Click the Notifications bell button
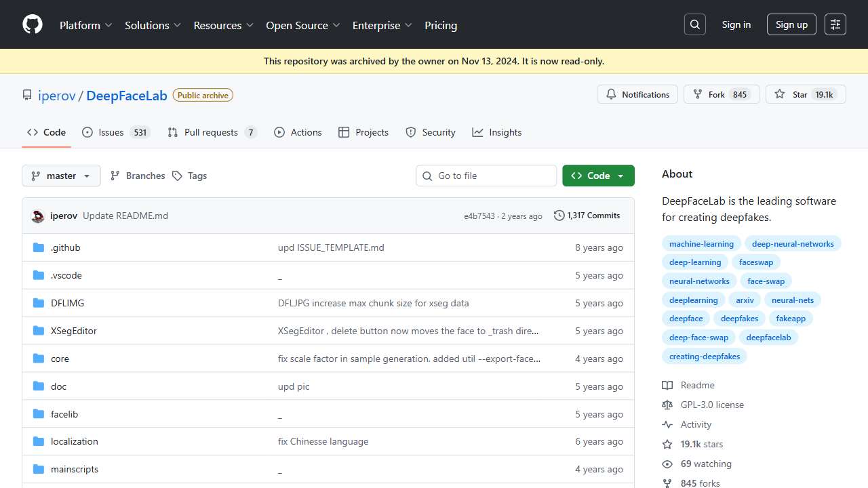This screenshot has width=868, height=488. (x=637, y=95)
